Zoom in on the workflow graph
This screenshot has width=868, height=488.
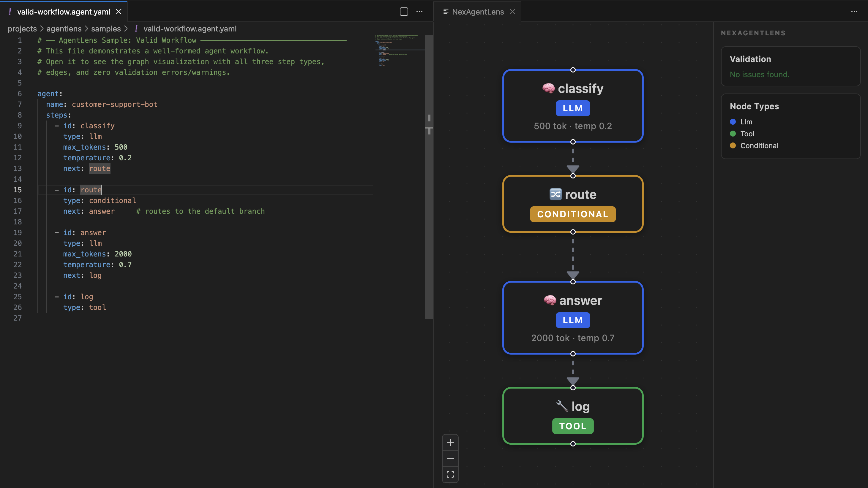450,442
